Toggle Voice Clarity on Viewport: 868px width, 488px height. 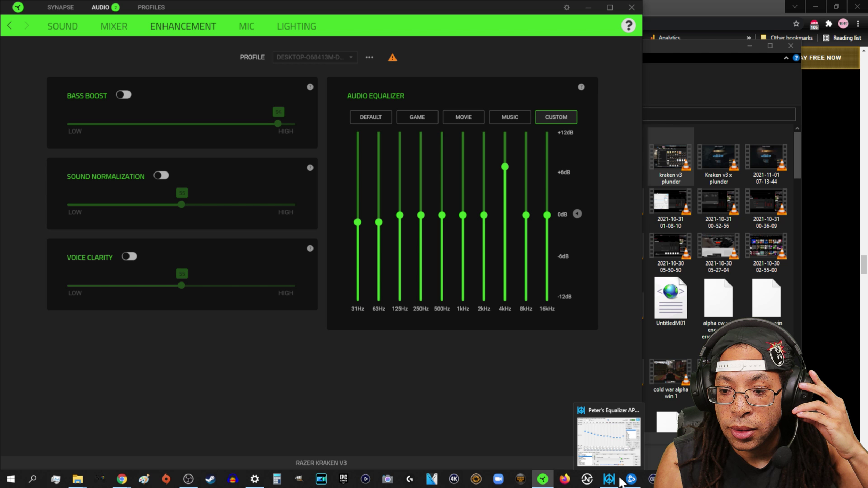click(x=129, y=256)
